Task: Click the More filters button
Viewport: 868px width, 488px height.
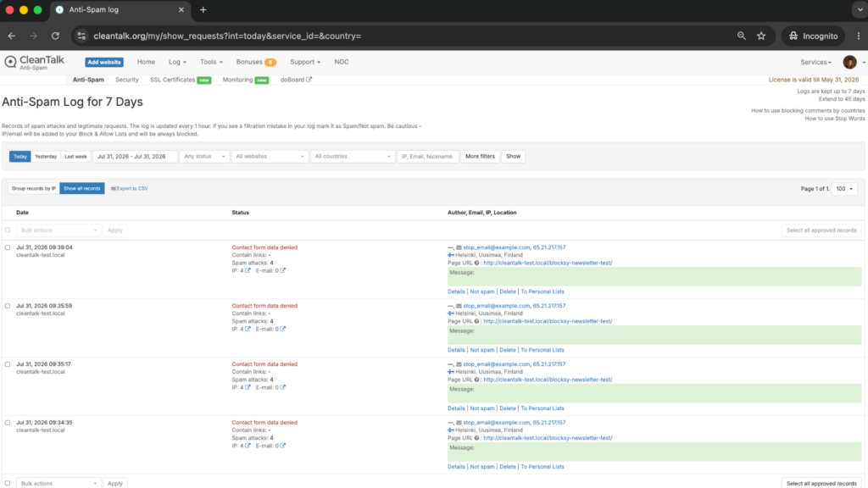Action: tap(480, 157)
